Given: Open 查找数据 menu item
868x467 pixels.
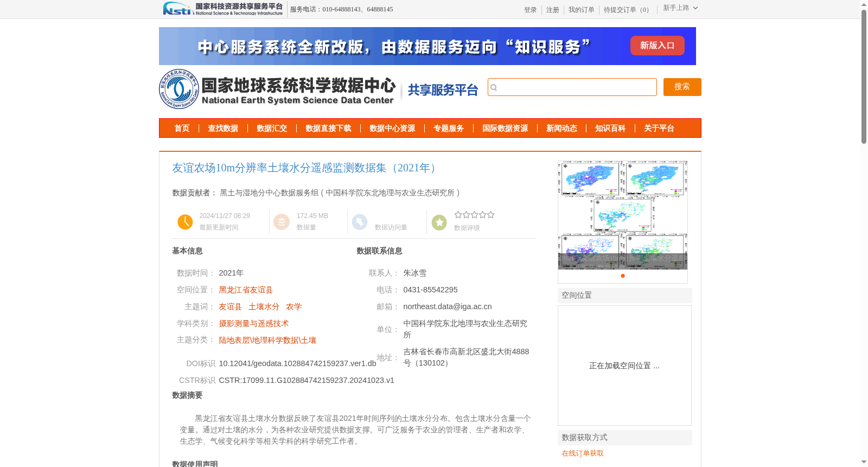Looking at the screenshot, I should click(x=223, y=128).
